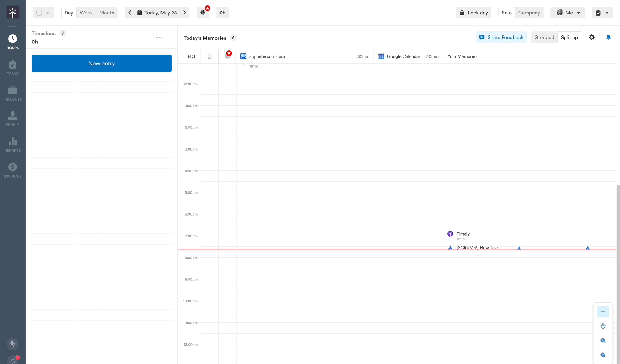Click the New entry button

(x=101, y=63)
